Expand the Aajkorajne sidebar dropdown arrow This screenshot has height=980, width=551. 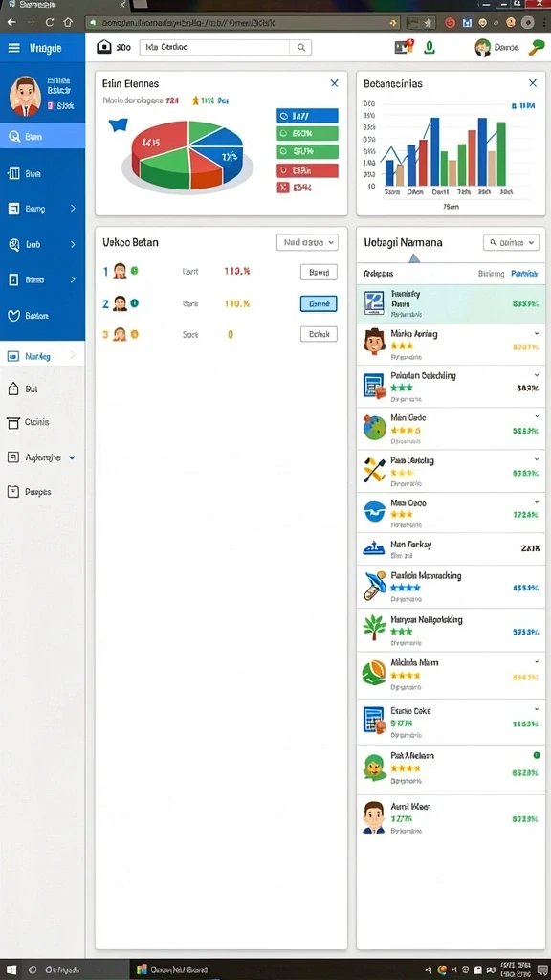(72, 457)
